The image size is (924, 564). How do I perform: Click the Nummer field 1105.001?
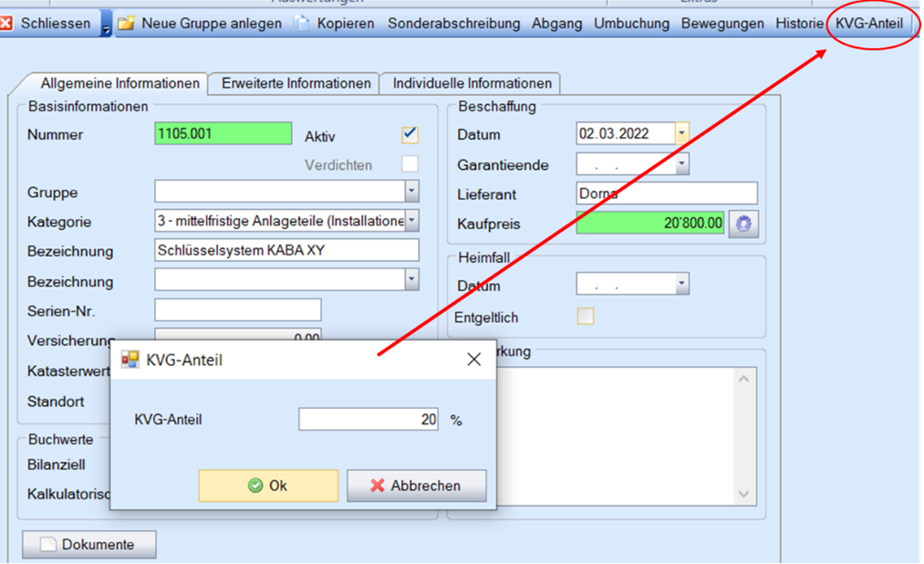point(223,134)
